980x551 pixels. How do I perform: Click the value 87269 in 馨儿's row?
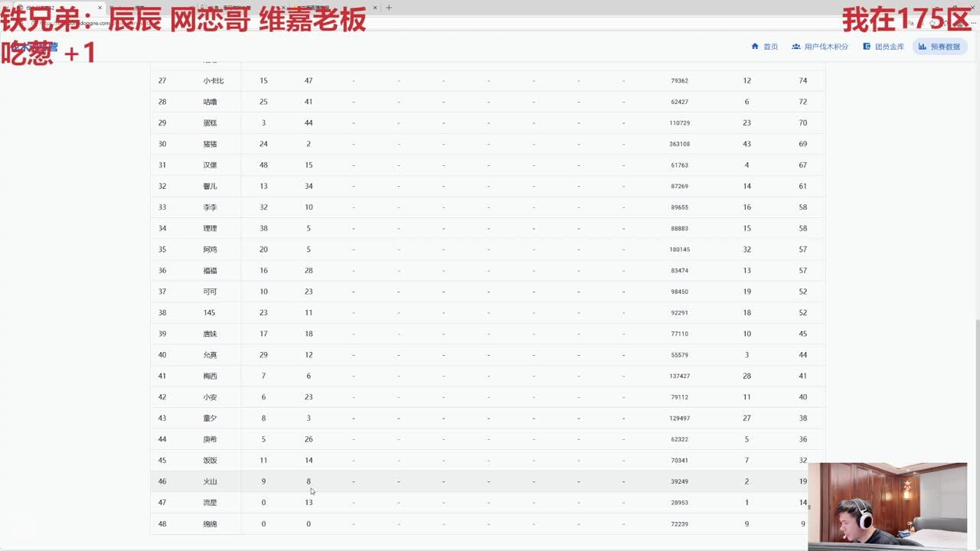679,186
